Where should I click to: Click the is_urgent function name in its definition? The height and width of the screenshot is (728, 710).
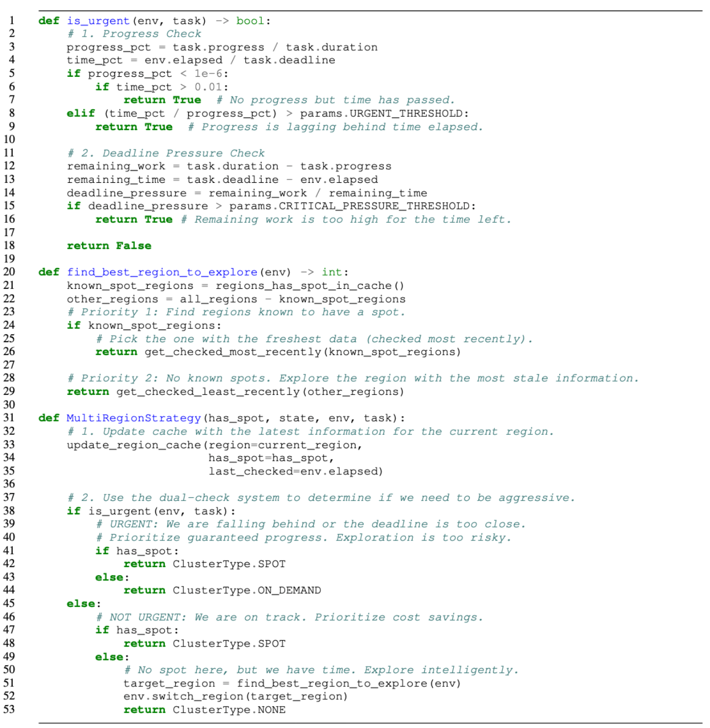pos(98,21)
